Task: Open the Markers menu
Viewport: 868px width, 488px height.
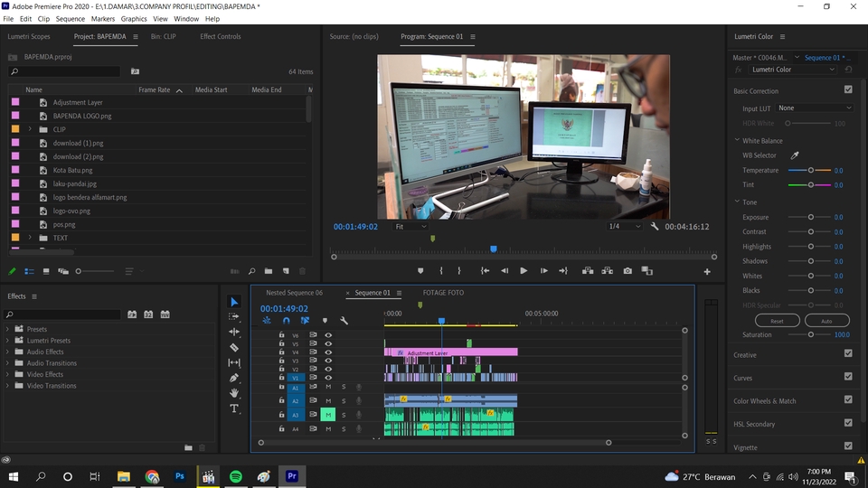Action: (x=103, y=19)
